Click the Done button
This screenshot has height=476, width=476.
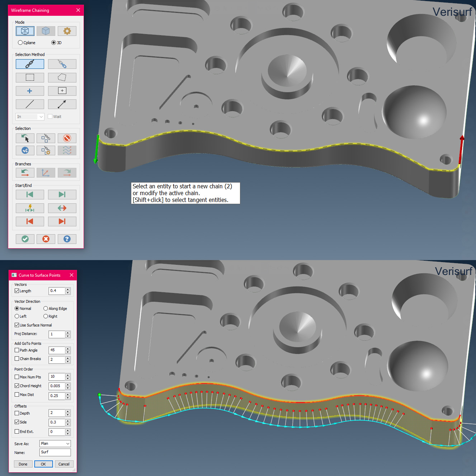(23, 464)
